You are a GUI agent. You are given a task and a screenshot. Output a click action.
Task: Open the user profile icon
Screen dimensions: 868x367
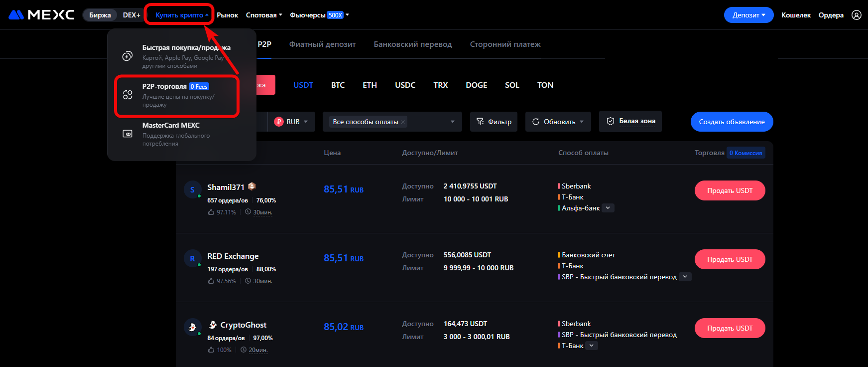857,15
